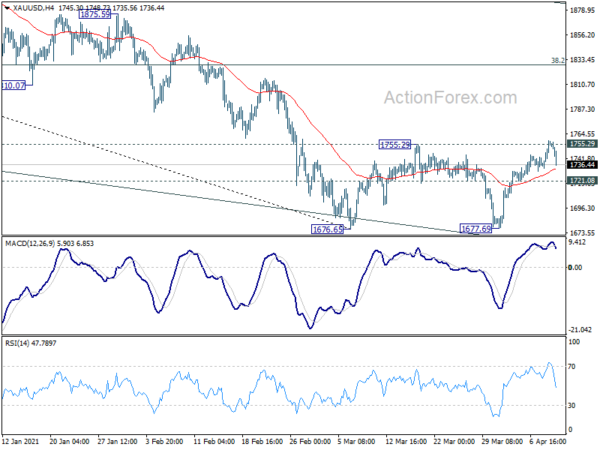The image size is (600, 450).
Task: Click the 1755.25 resistance price label
Action: click(396, 145)
